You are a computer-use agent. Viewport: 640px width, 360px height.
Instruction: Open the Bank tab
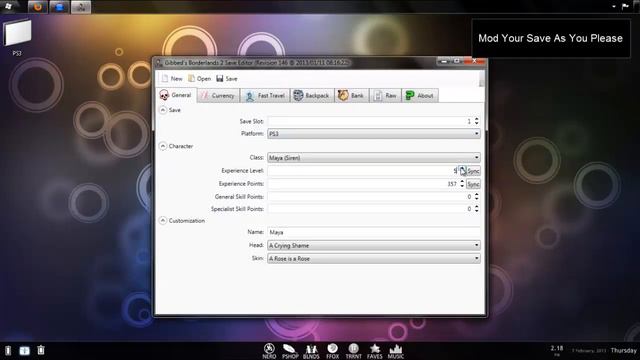(351, 96)
